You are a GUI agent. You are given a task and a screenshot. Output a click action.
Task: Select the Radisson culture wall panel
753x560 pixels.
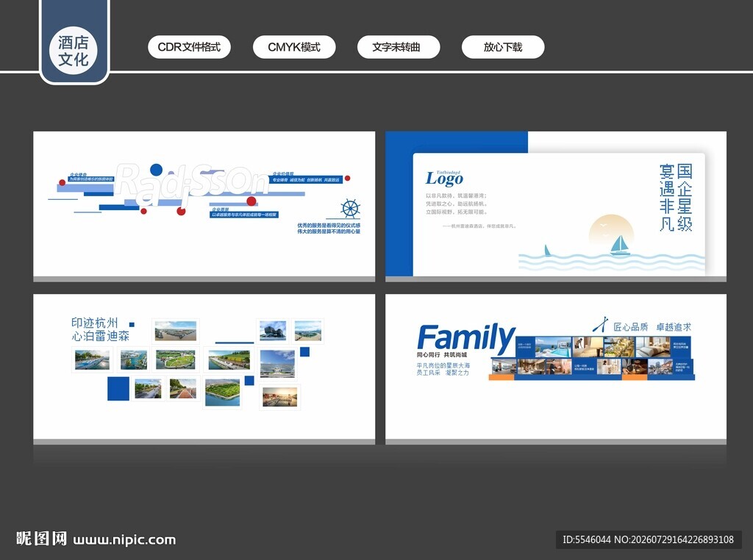(204, 207)
